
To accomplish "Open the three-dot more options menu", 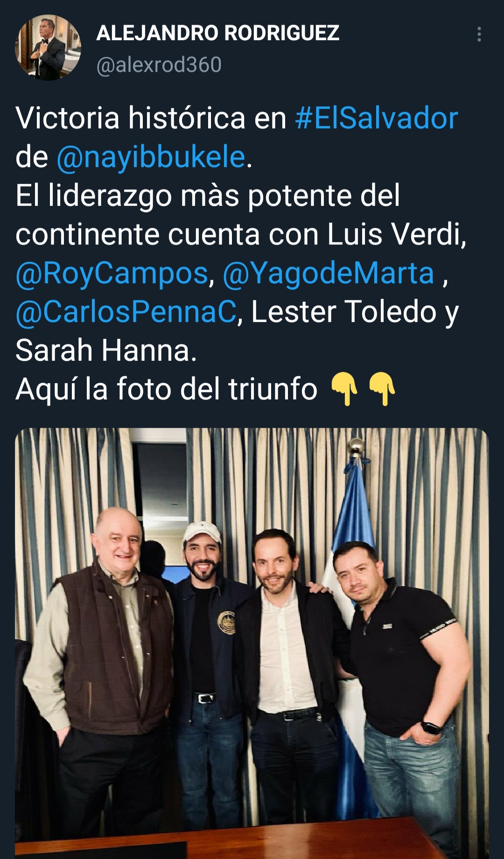I will coord(479,35).
